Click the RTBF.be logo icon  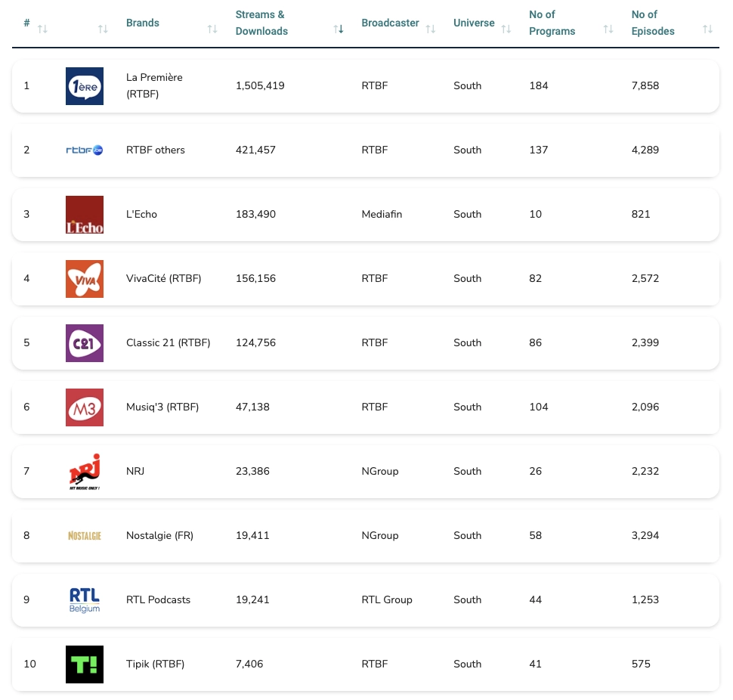coord(84,150)
